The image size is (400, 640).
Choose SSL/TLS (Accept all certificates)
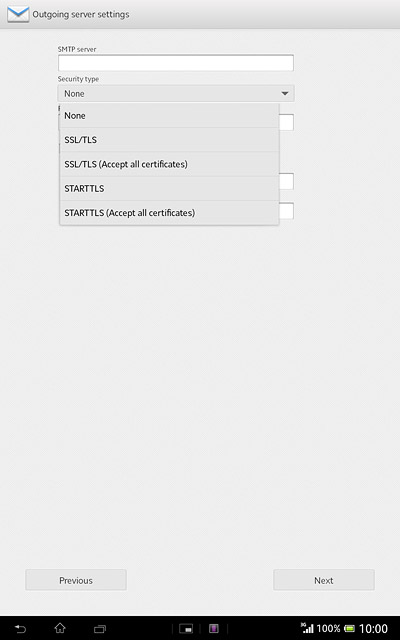click(169, 164)
